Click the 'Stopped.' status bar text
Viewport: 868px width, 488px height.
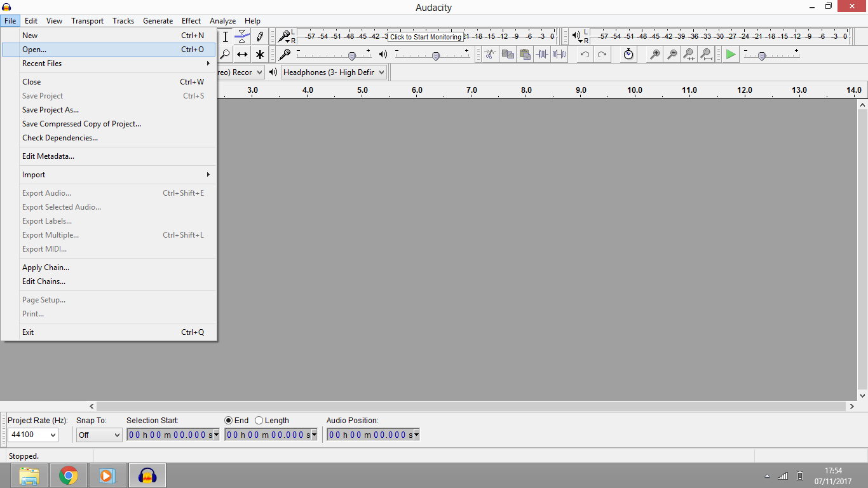24,456
